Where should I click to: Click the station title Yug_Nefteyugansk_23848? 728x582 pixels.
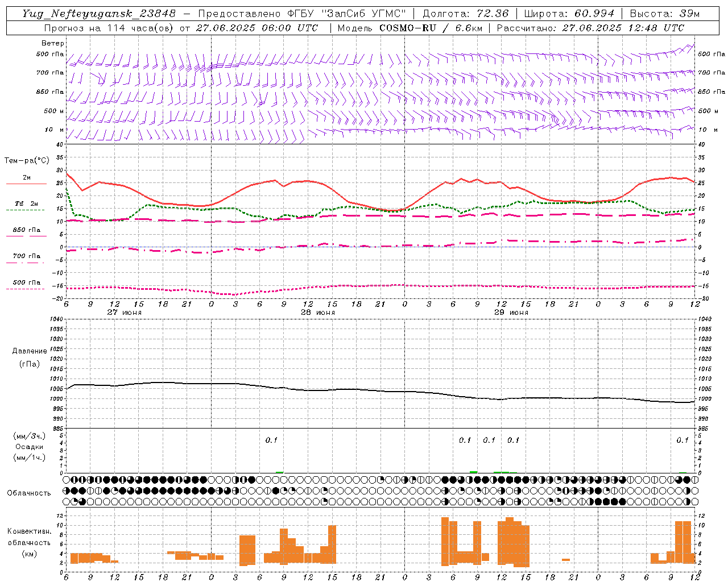pos(99,14)
